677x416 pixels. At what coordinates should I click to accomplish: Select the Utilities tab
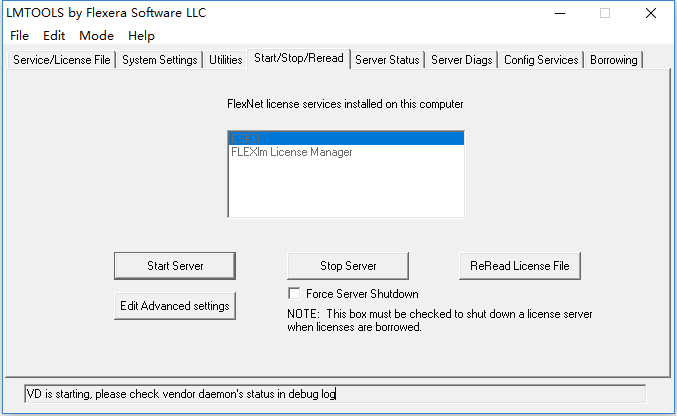tap(226, 60)
